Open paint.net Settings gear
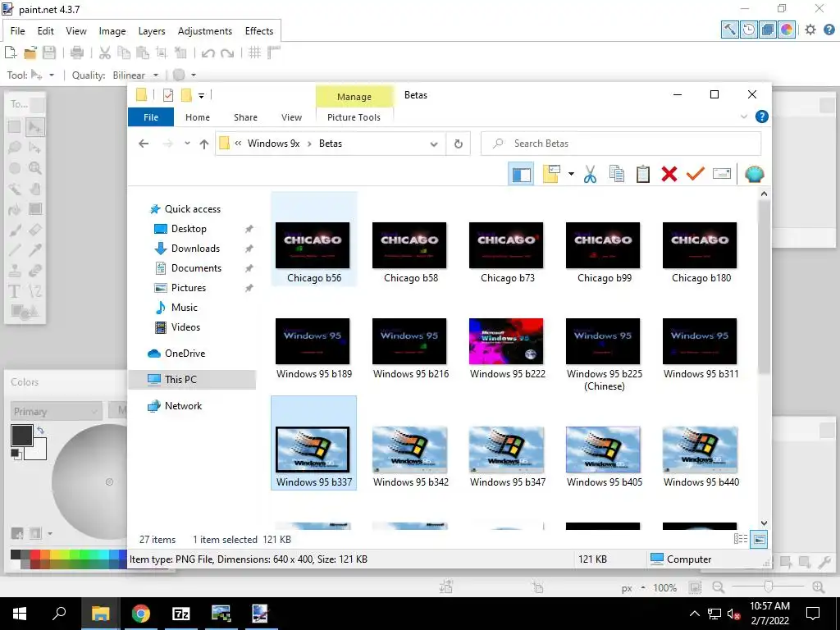Image resolution: width=840 pixels, height=630 pixels. (x=810, y=30)
